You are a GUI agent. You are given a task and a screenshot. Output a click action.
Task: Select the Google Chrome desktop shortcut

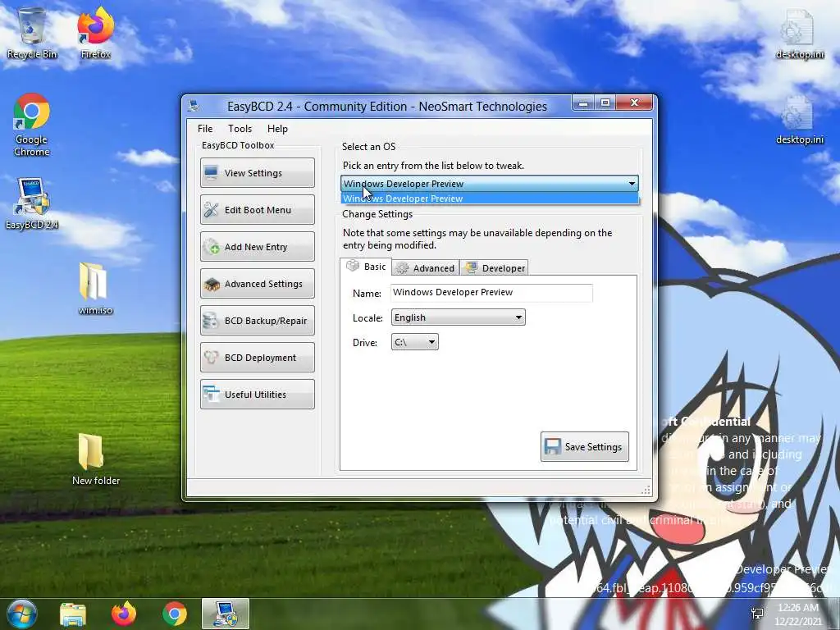pyautogui.click(x=32, y=125)
